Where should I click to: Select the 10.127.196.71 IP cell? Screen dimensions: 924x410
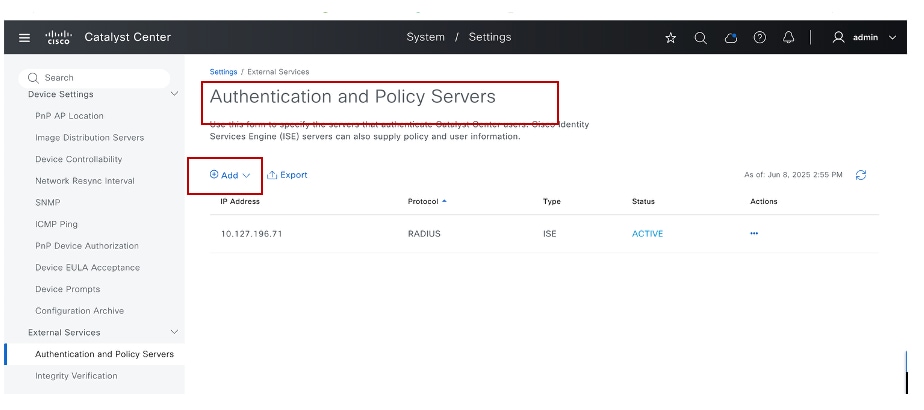(x=252, y=234)
